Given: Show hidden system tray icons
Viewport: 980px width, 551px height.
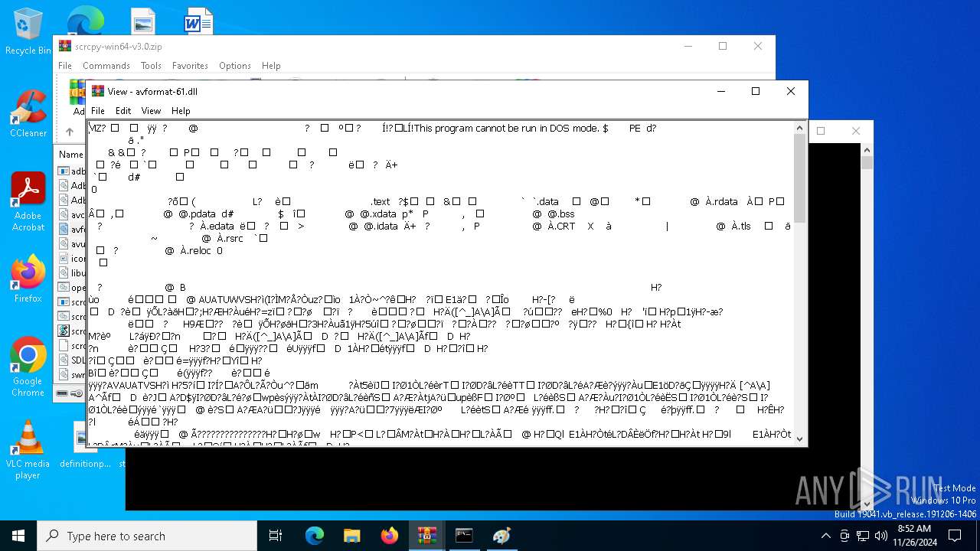Looking at the screenshot, I should coord(825,536).
